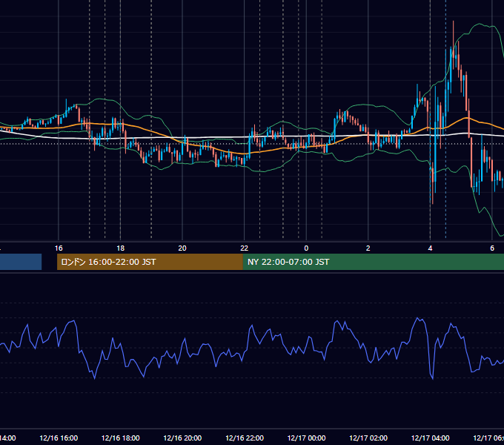Image resolution: width=504 pixels, height=445 pixels.
Task: Click the 12/16 22:00 time label
Action: pyautogui.click(x=245, y=438)
